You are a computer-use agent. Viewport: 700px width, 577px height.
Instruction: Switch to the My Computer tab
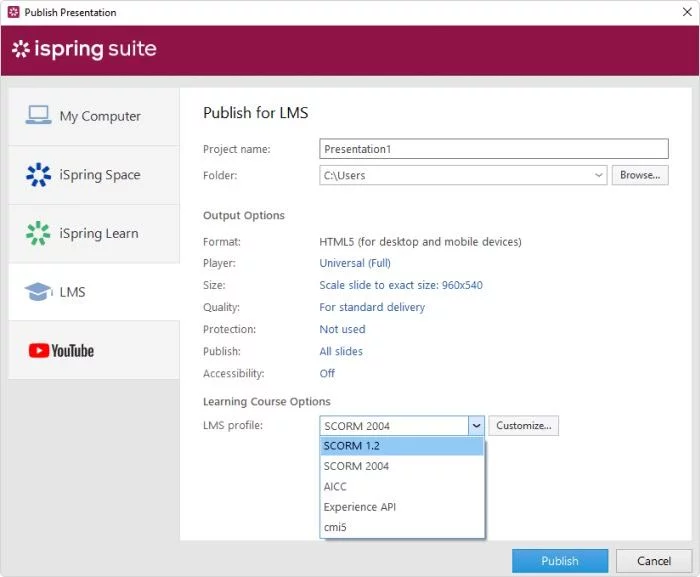point(94,116)
